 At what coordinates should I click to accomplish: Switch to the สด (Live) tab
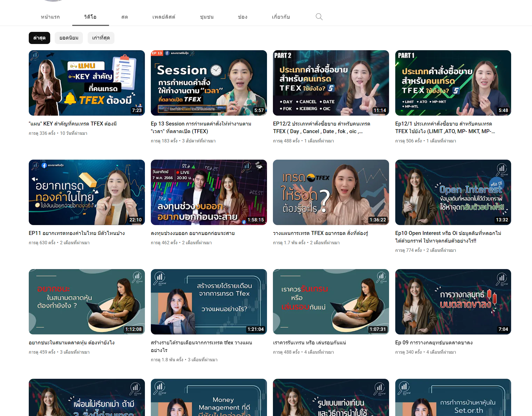(x=125, y=17)
